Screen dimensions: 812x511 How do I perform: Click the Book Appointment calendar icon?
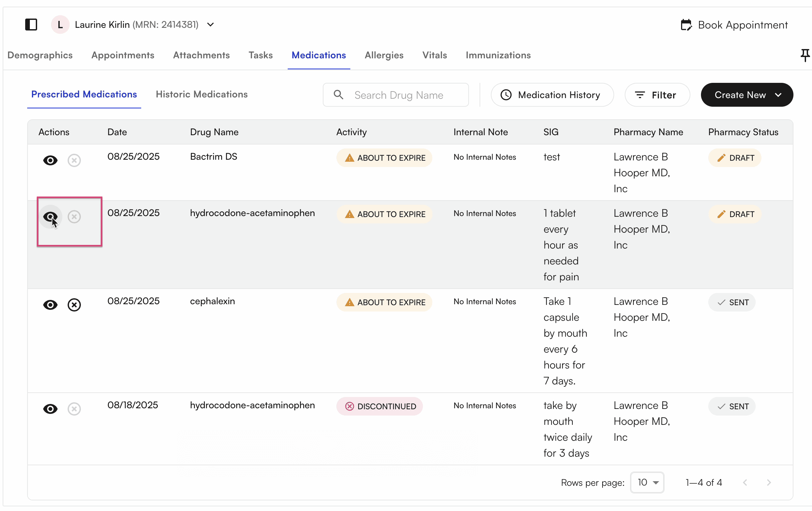(686, 25)
